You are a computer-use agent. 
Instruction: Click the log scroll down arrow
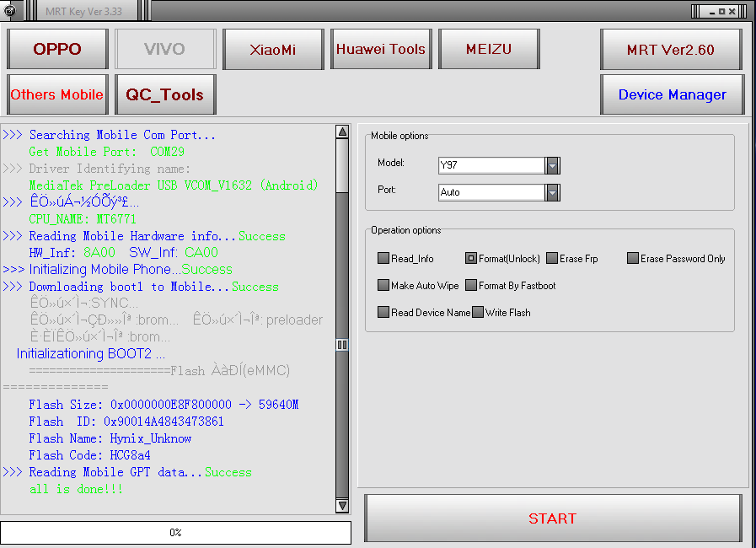(342, 506)
